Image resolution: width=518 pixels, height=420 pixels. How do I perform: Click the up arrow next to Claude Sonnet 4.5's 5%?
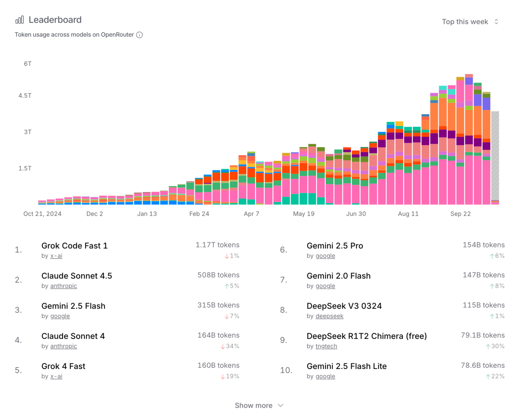(226, 286)
